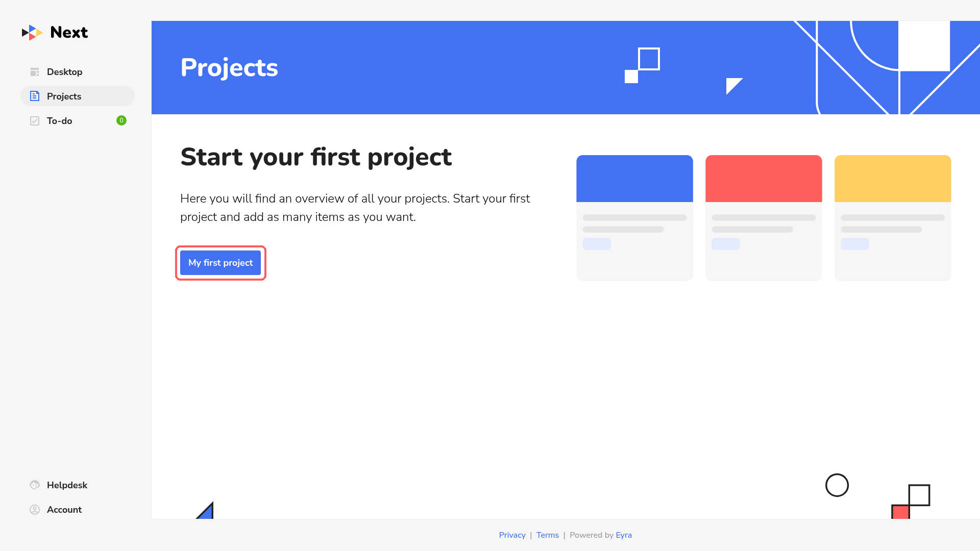980x551 pixels.
Task: Click the blue project card placeholder
Action: pyautogui.click(x=634, y=218)
